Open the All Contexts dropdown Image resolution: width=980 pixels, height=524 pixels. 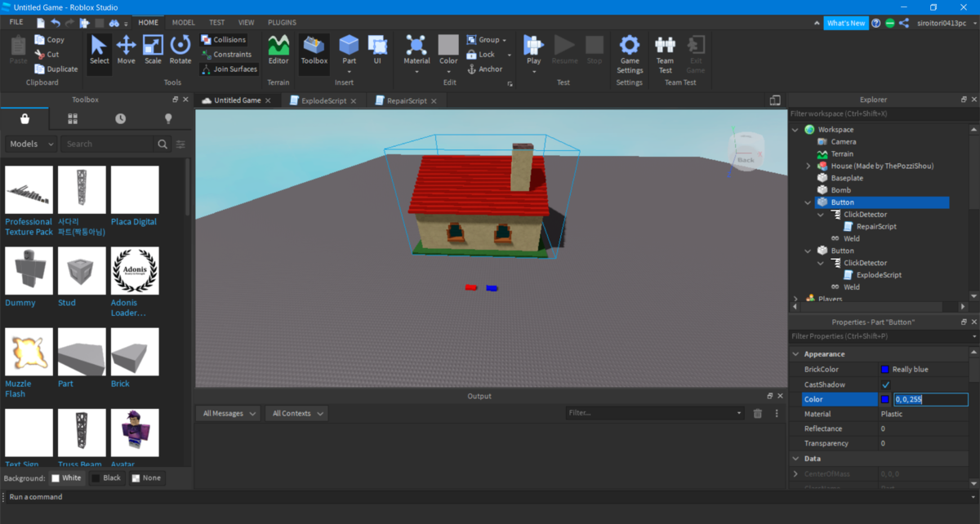click(297, 413)
